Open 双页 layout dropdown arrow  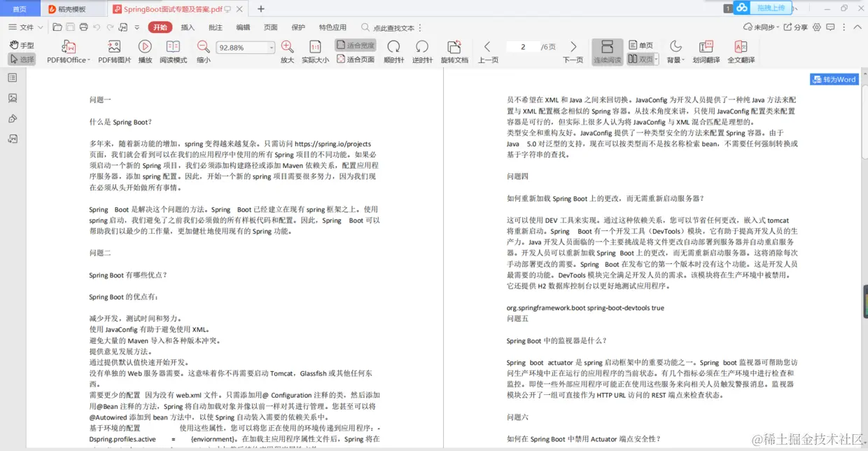[x=657, y=60]
